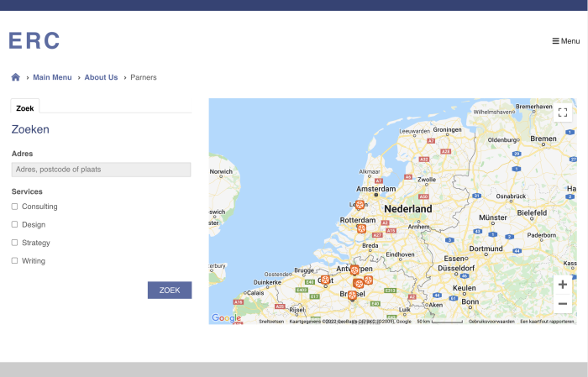
Task: Enable the Writing checkbox
Action: pyautogui.click(x=14, y=260)
